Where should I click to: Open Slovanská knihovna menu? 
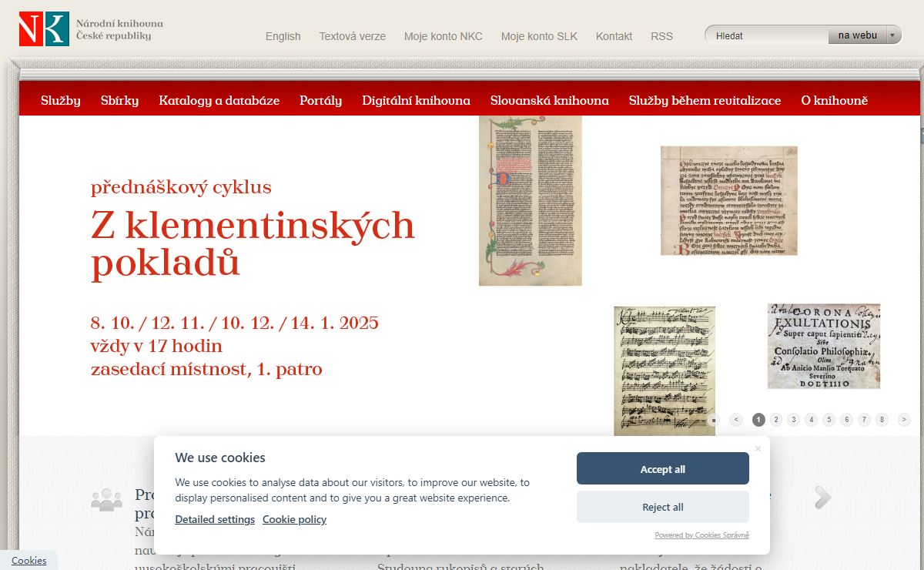coord(550,100)
